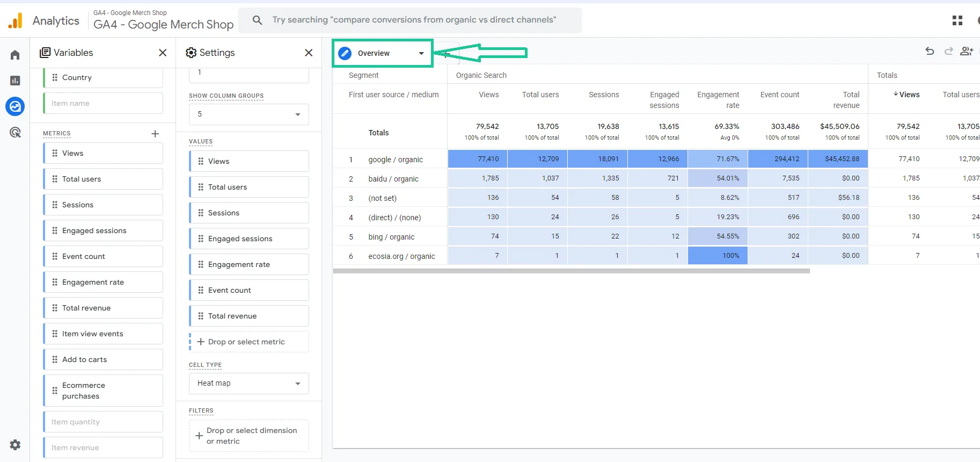Viewport: 980px width, 462px height.
Task: Close the Settings panel
Action: (x=309, y=53)
